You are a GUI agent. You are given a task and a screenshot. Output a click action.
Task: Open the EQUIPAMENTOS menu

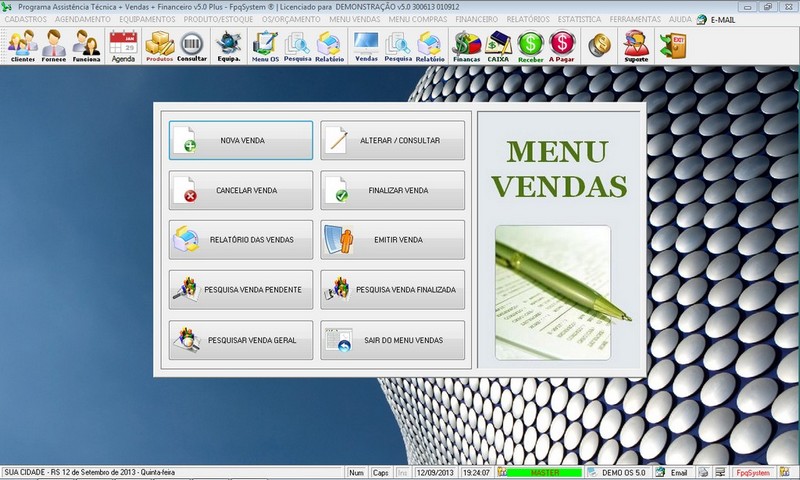[147, 19]
